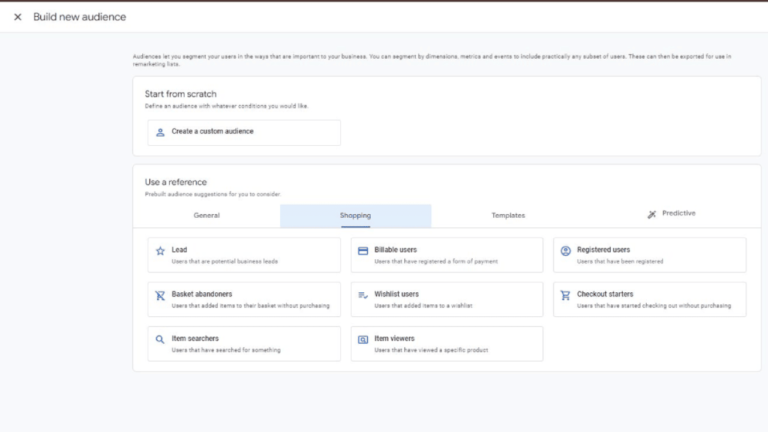
Task: Click the 'Start from scratch' heading
Action: tap(181, 94)
